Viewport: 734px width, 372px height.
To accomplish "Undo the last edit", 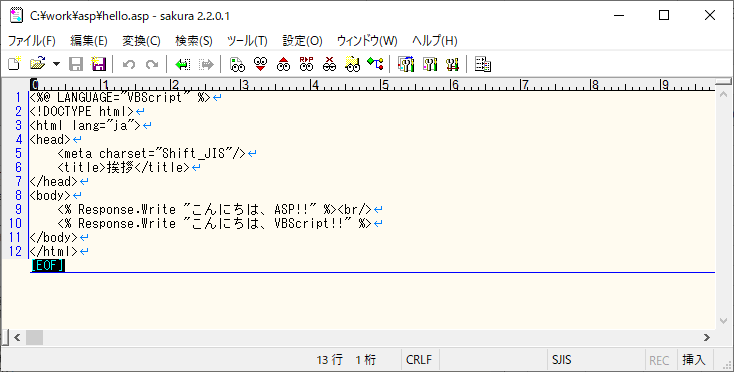I will click(x=129, y=64).
